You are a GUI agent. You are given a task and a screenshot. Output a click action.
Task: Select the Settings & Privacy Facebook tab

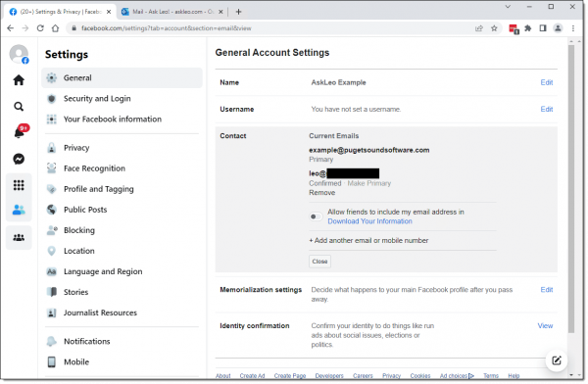(x=60, y=12)
